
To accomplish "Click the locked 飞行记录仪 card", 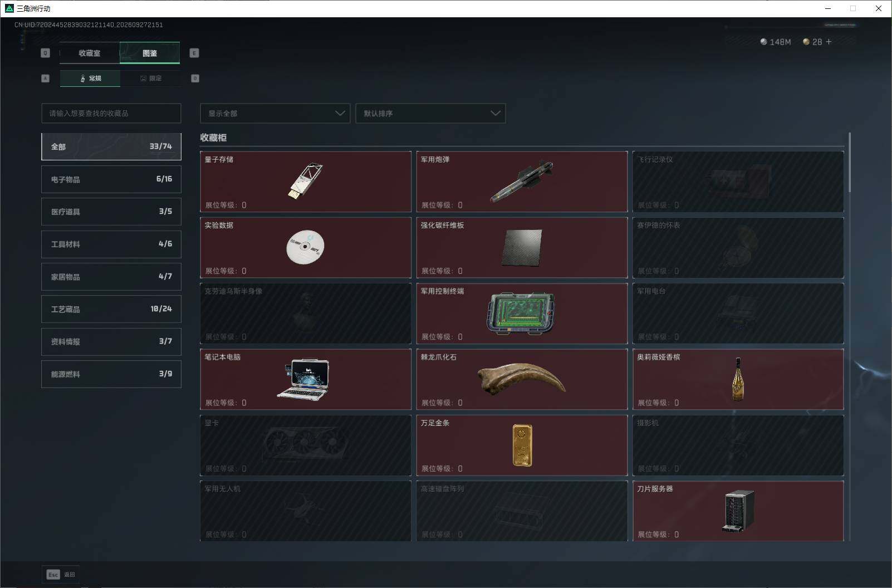I will tap(738, 182).
